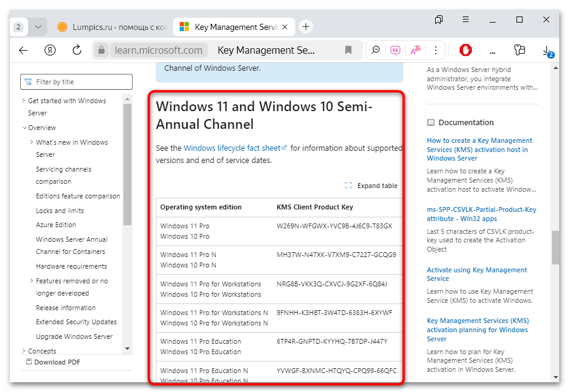Click the key NRG8B-VKK3Q-CXVCJ-9G2XF-6Q84J
Screen dimensions: 569x392
[332, 284]
